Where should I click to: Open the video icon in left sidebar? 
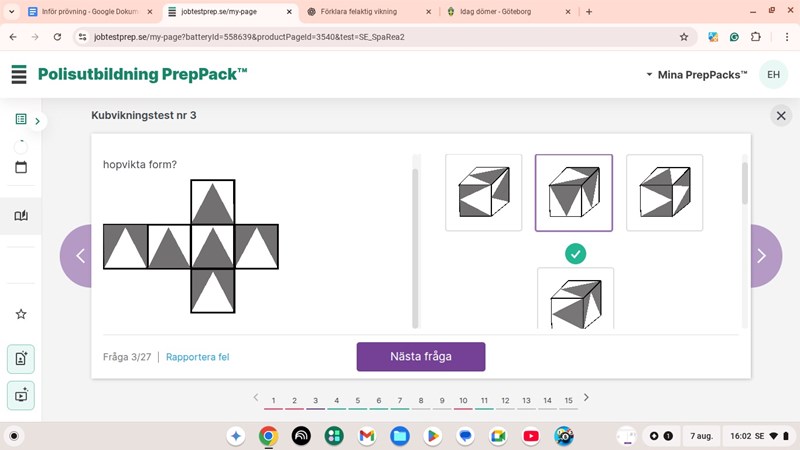click(21, 394)
